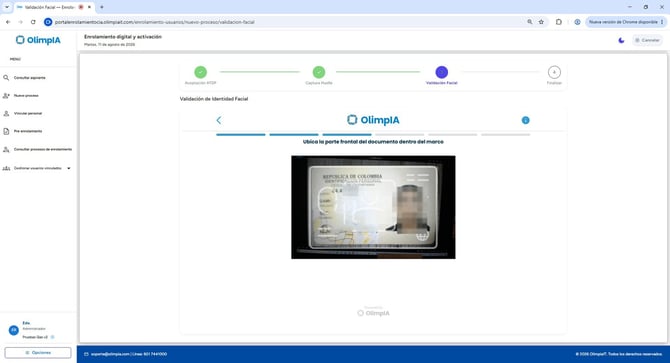670x363 pixels.
Task: Click the OlimpIA logo in the sidebar
Action: 38,40
